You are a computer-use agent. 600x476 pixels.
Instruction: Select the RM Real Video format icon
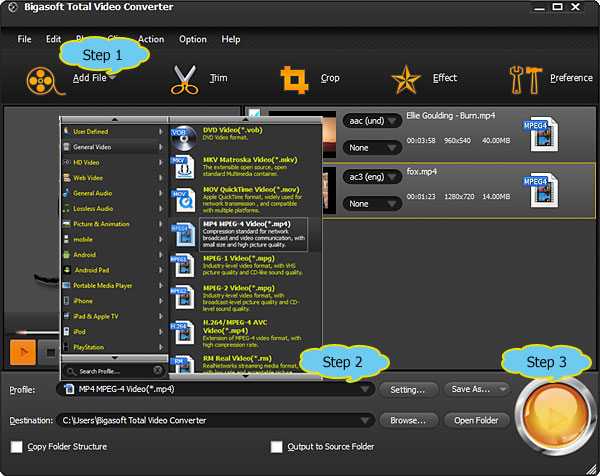184,365
